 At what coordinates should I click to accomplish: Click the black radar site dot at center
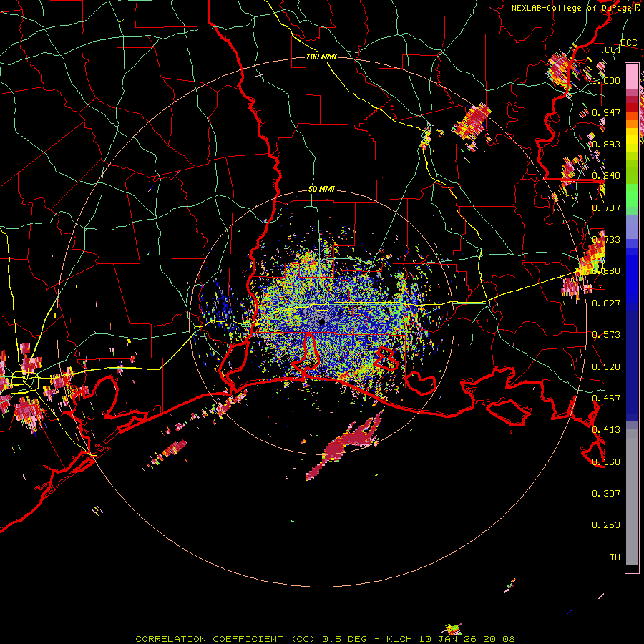coord(322,322)
